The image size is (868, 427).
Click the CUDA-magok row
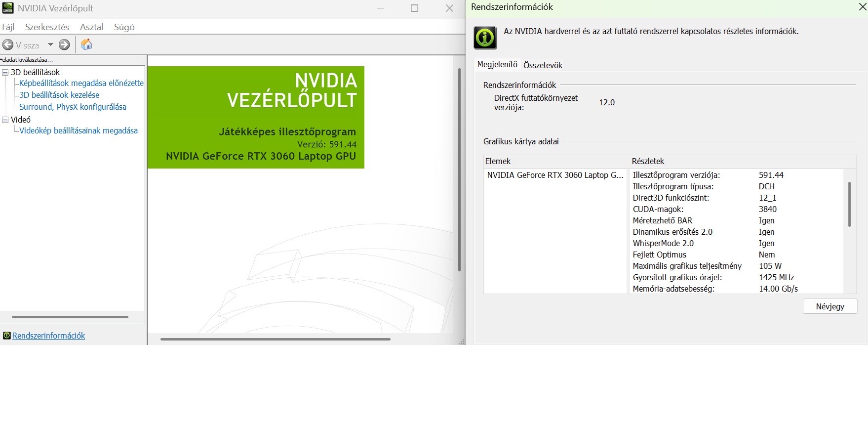(737, 209)
